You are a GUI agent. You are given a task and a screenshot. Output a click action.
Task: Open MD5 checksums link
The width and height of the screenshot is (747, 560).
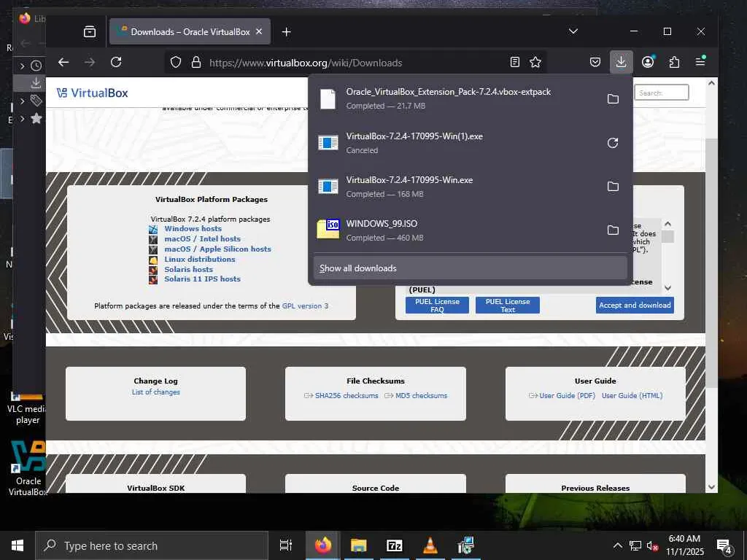click(x=421, y=396)
